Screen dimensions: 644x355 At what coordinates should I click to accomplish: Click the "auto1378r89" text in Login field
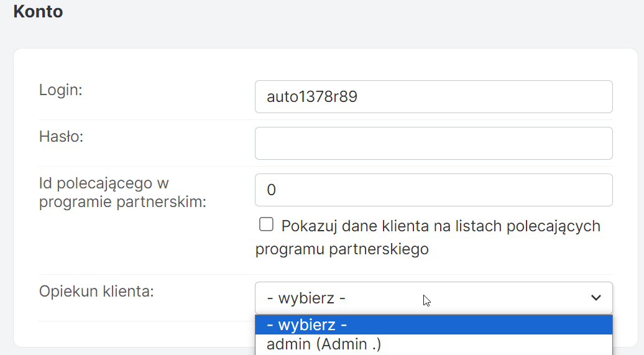click(311, 97)
